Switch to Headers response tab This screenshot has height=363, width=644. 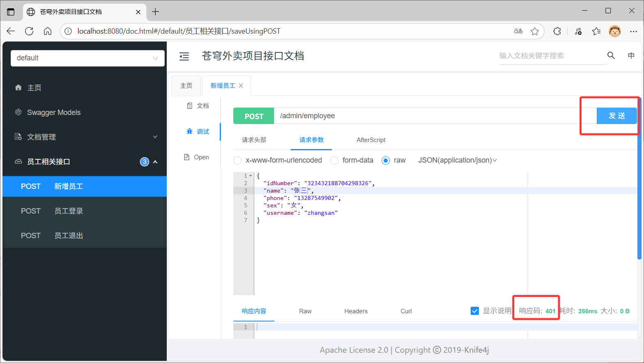[356, 311]
